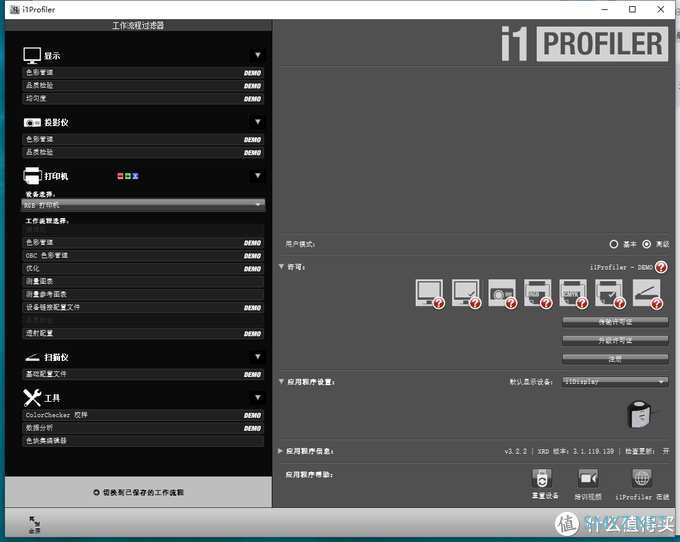Image resolution: width=680 pixels, height=542 pixels.
Task: Select the 基本 user mode radio button
Action: 614,244
